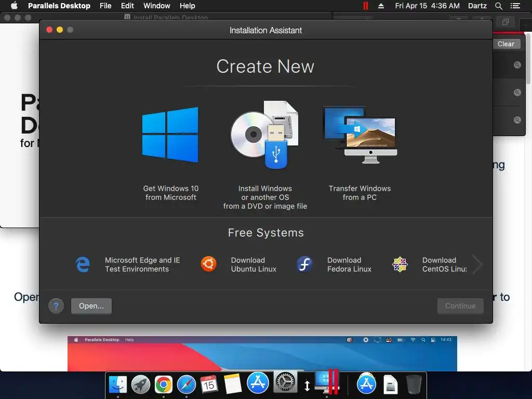Click second magnifier icon in background list

point(517,92)
